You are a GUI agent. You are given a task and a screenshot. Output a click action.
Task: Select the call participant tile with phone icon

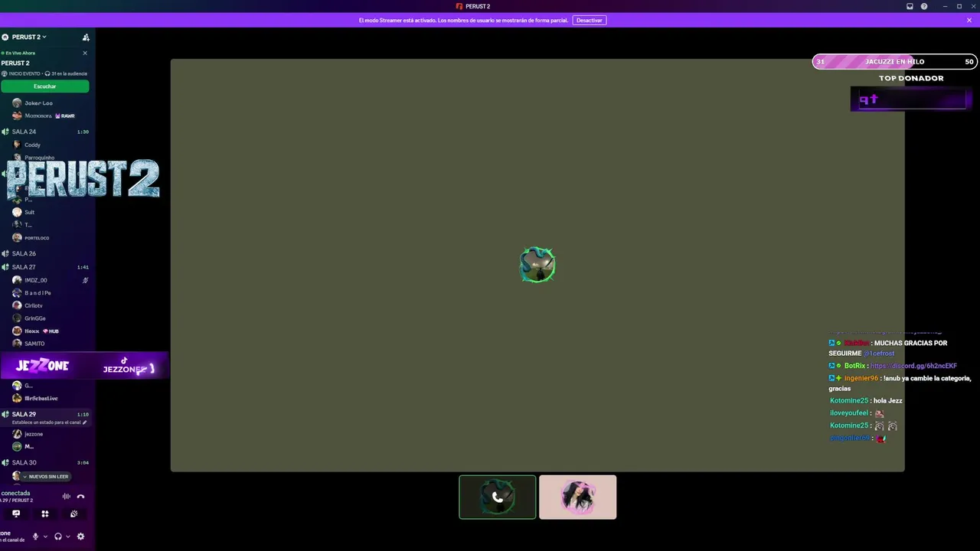(x=498, y=497)
